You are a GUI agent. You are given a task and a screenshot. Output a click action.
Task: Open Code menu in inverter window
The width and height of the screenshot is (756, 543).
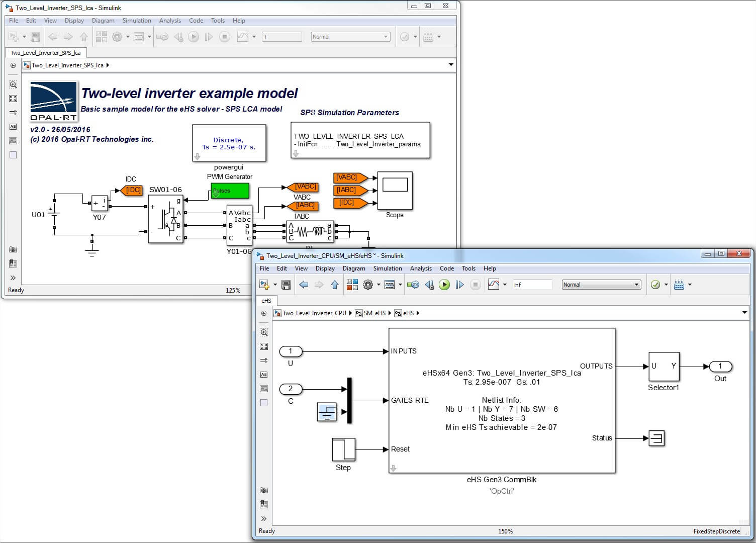point(196,21)
